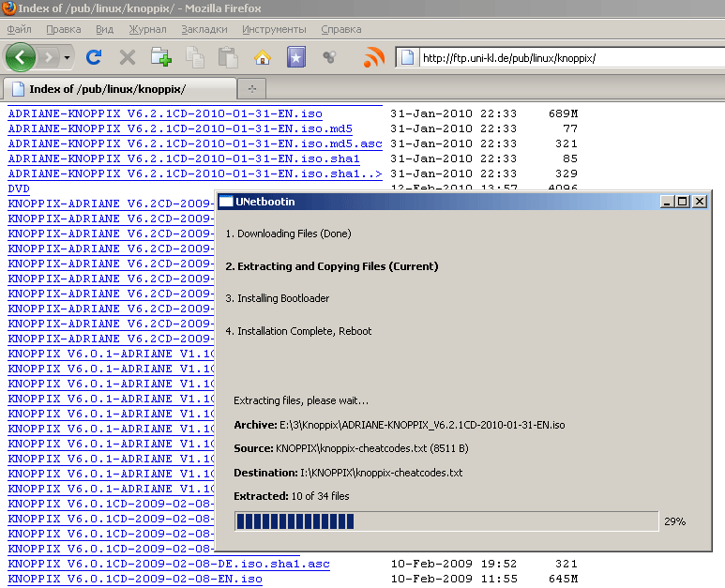
Task: Open the ADRIANE-KNOPPIX EN.iso.sha1 link
Action: pos(184,158)
